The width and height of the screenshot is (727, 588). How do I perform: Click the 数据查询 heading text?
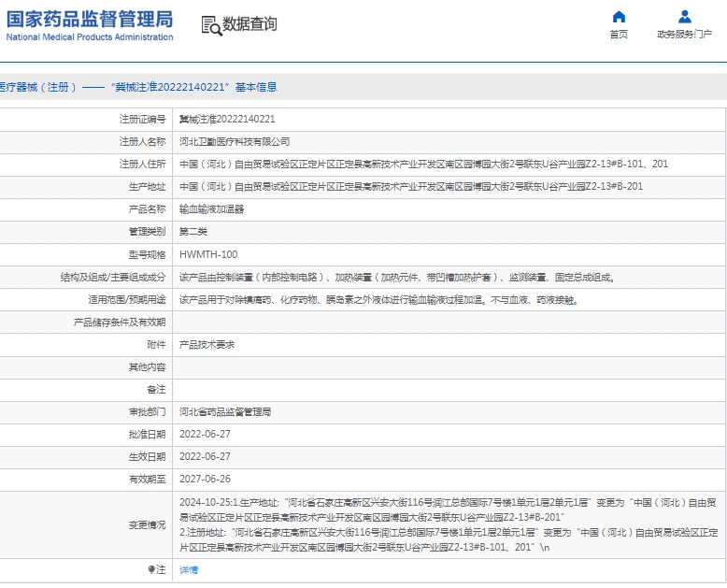coord(249,24)
